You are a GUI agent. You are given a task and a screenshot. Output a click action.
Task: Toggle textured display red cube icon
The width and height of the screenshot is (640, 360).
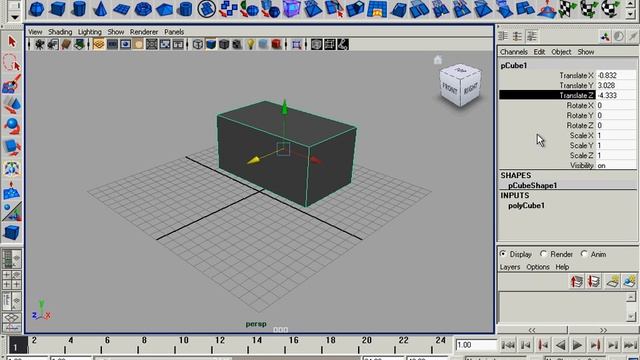(x=276, y=44)
